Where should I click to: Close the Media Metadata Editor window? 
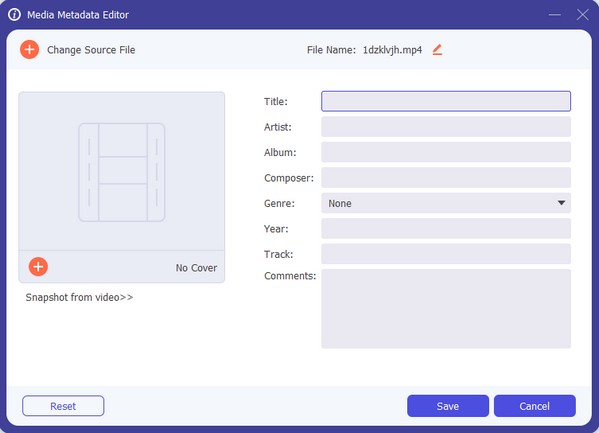583,15
